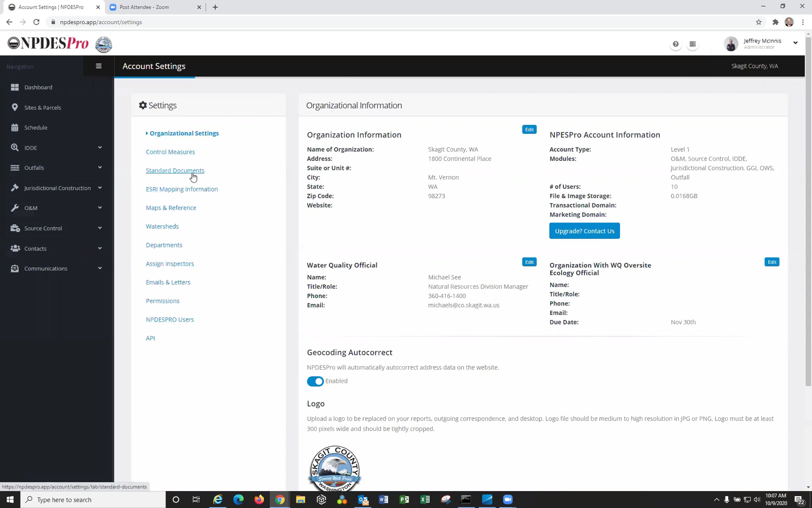
Task: Open Zoom from the Windows taskbar
Action: [x=507, y=499]
